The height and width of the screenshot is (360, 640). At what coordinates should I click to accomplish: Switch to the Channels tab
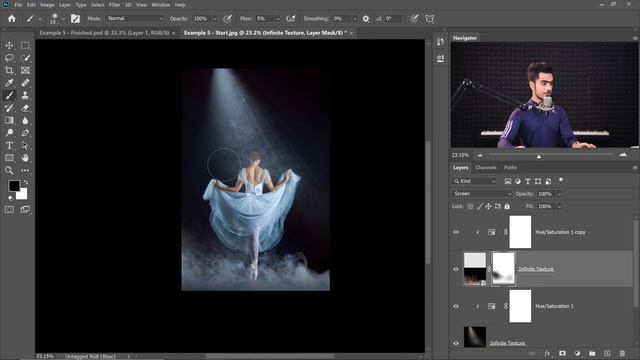[x=485, y=168]
